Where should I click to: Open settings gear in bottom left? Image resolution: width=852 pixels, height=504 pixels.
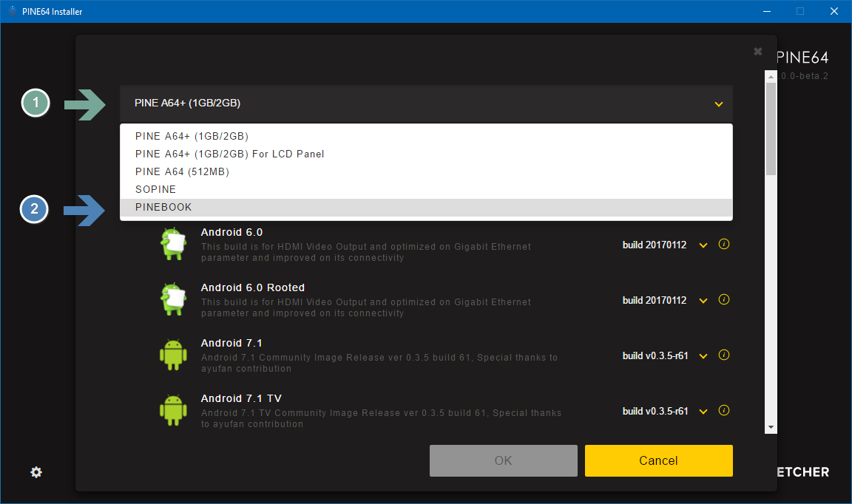(x=36, y=472)
